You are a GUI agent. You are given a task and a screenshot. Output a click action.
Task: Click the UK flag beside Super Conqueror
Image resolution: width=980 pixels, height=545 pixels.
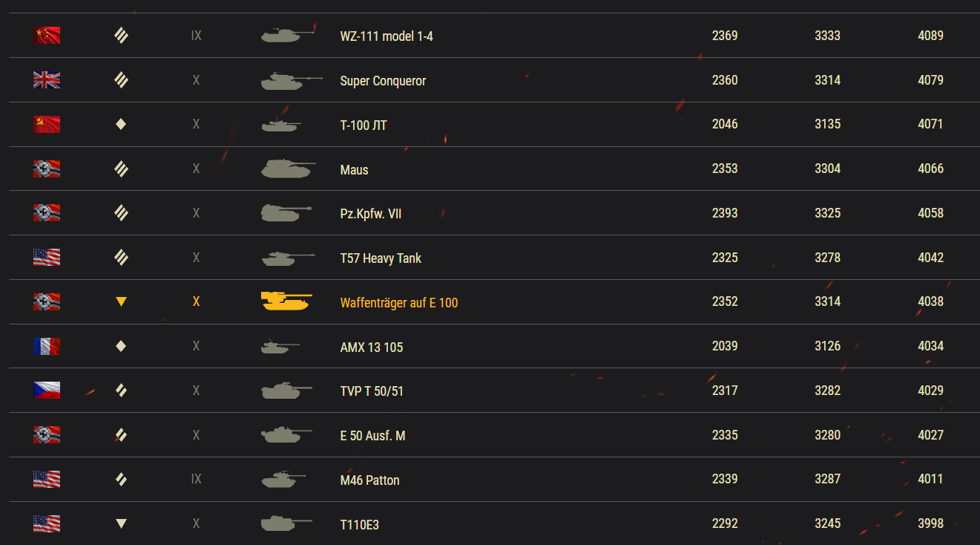coord(47,79)
